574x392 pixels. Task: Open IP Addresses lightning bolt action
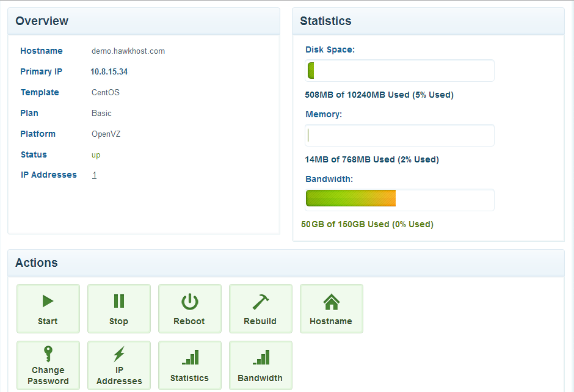click(x=119, y=354)
